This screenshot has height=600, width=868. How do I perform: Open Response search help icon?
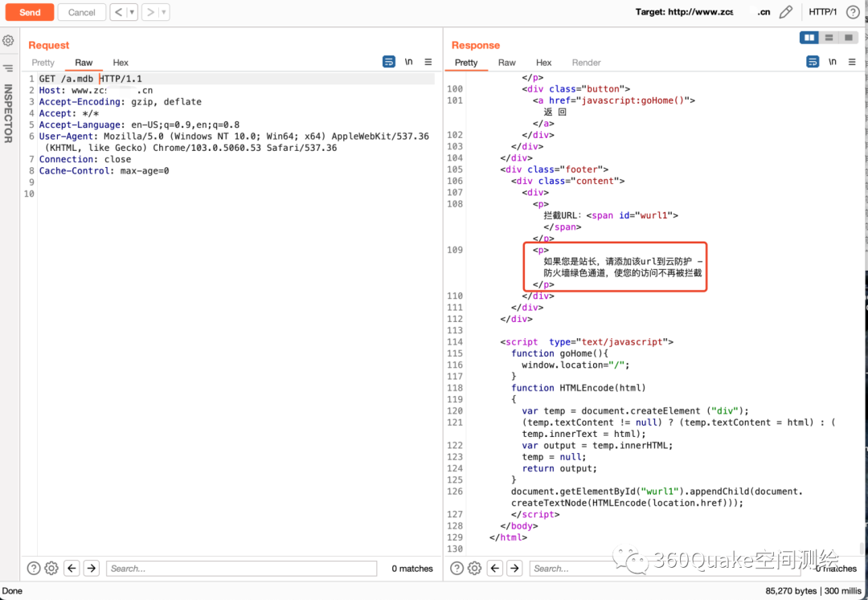pos(457,568)
